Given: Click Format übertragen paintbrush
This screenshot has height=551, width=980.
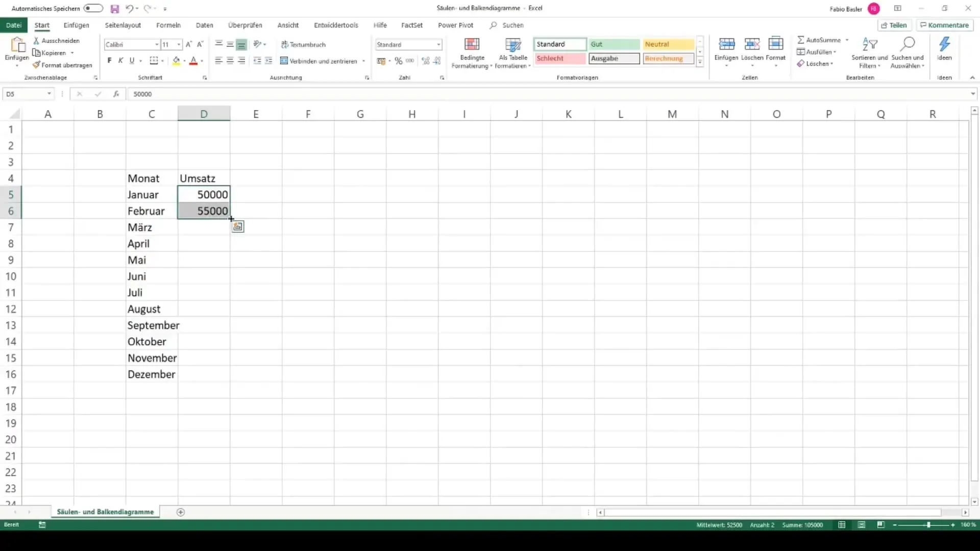Looking at the screenshot, I should [x=62, y=65].
